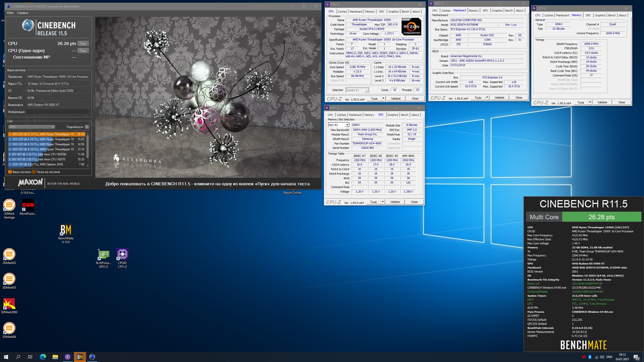Open taskbar search
Viewport: 644px width, 362px height.
[18, 357]
